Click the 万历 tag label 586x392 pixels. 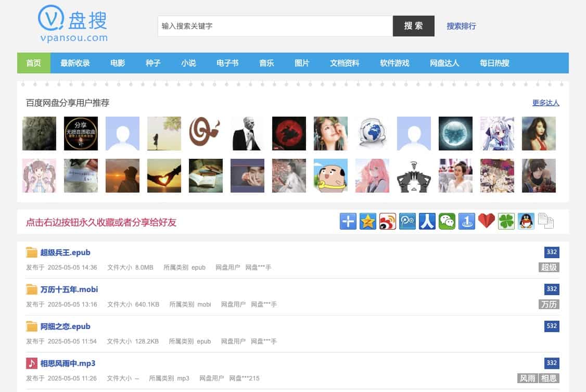549,304
